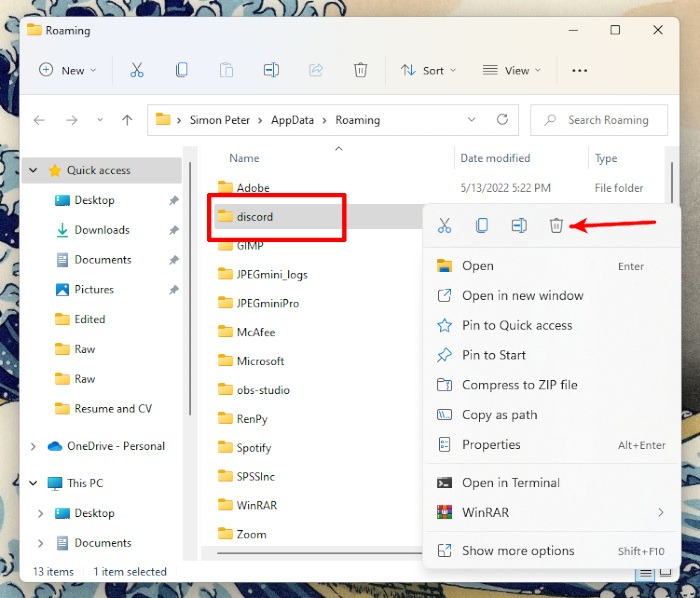Click the Cut scissors icon in the context menu
Screen dimensions: 700x598
click(x=444, y=225)
